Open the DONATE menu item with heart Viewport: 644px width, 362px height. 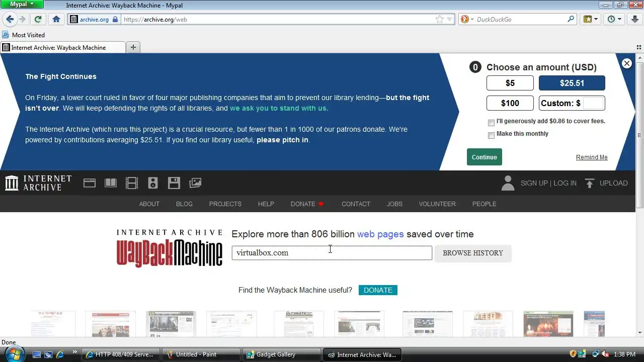[307, 204]
